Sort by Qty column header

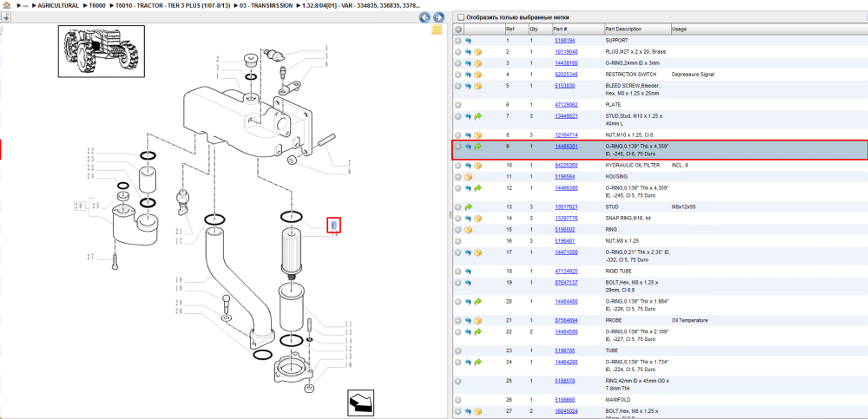tap(534, 29)
